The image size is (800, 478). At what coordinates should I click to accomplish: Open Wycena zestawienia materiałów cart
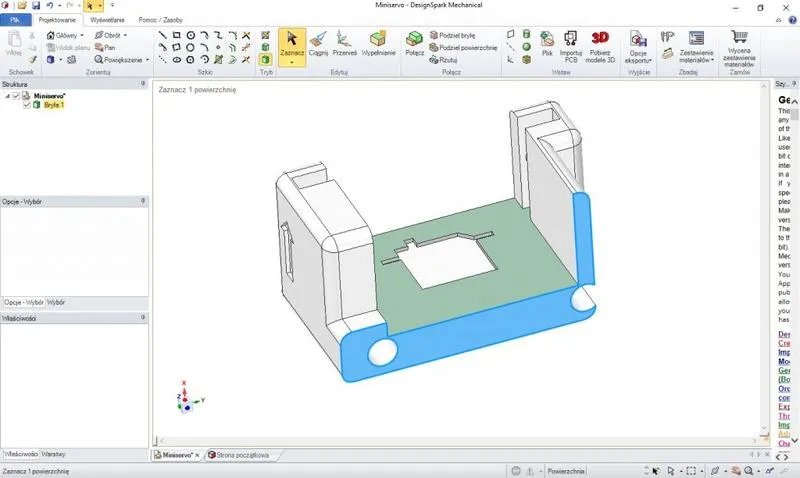(739, 48)
